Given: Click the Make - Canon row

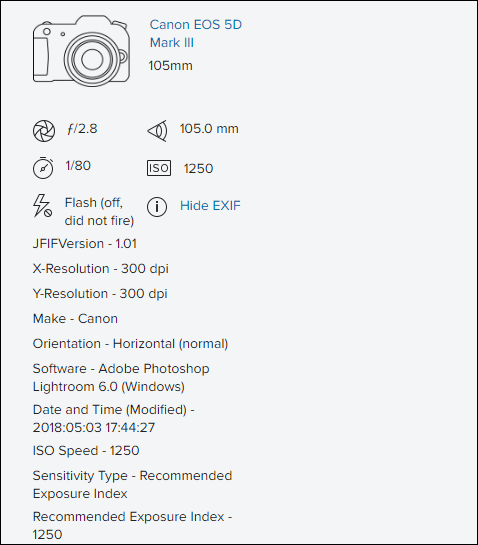Looking at the screenshot, I should (x=75, y=319).
